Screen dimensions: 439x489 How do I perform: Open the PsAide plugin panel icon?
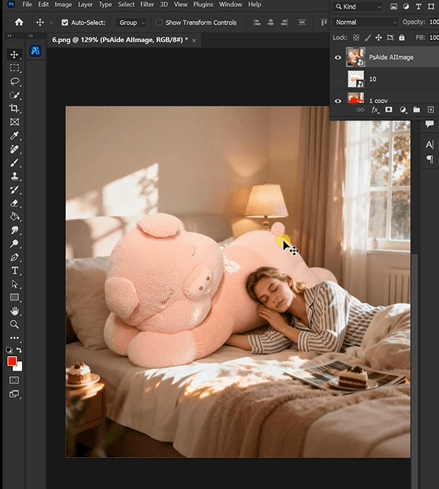[x=35, y=51]
